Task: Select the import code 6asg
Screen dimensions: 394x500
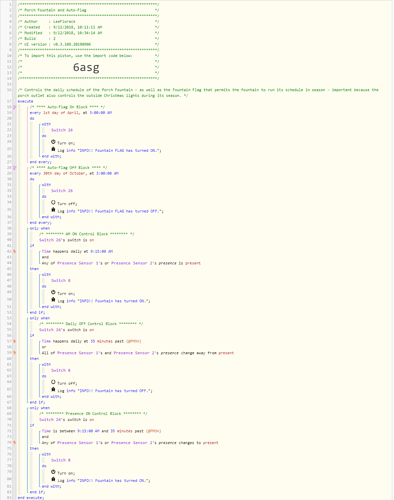Action: click(x=86, y=67)
